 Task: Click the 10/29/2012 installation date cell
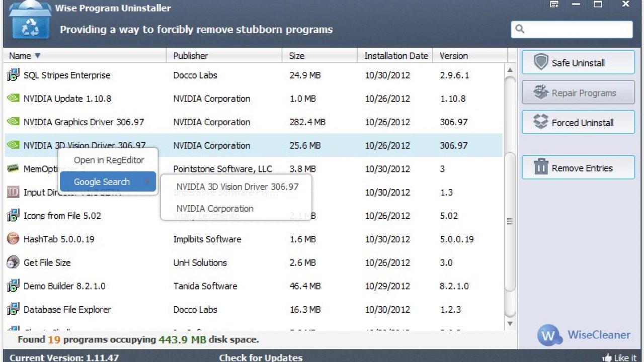pyautogui.click(x=387, y=286)
